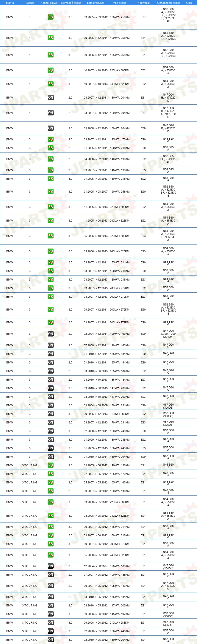The height and width of the screenshot is (644, 197).
Task: Click the Rodzaj paliwa column header
Action: tap(49, 3)
